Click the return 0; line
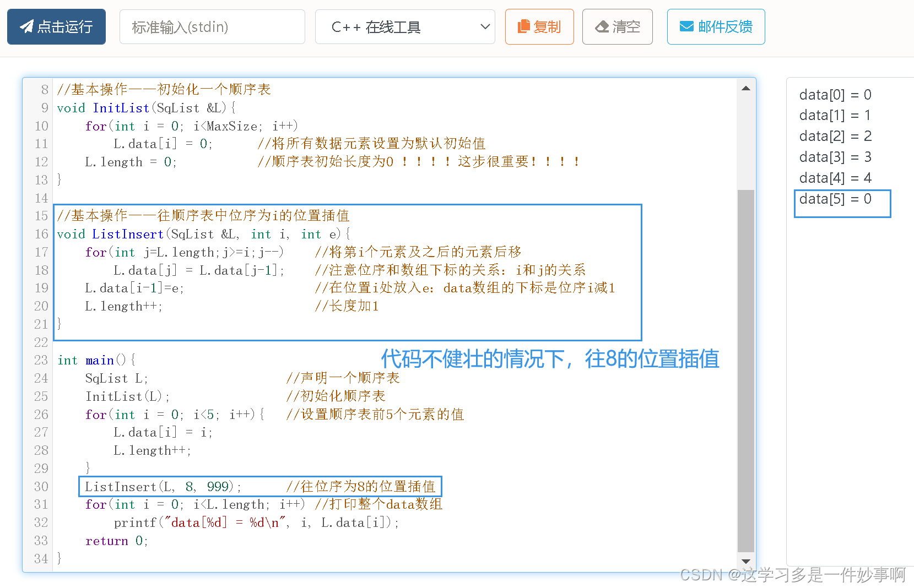 (117, 541)
